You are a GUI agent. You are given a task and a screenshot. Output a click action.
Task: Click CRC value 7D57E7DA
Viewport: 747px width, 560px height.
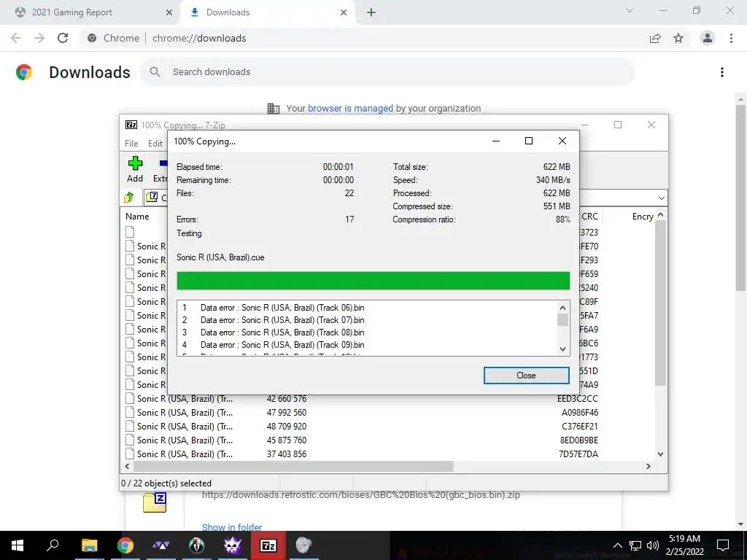pos(578,454)
